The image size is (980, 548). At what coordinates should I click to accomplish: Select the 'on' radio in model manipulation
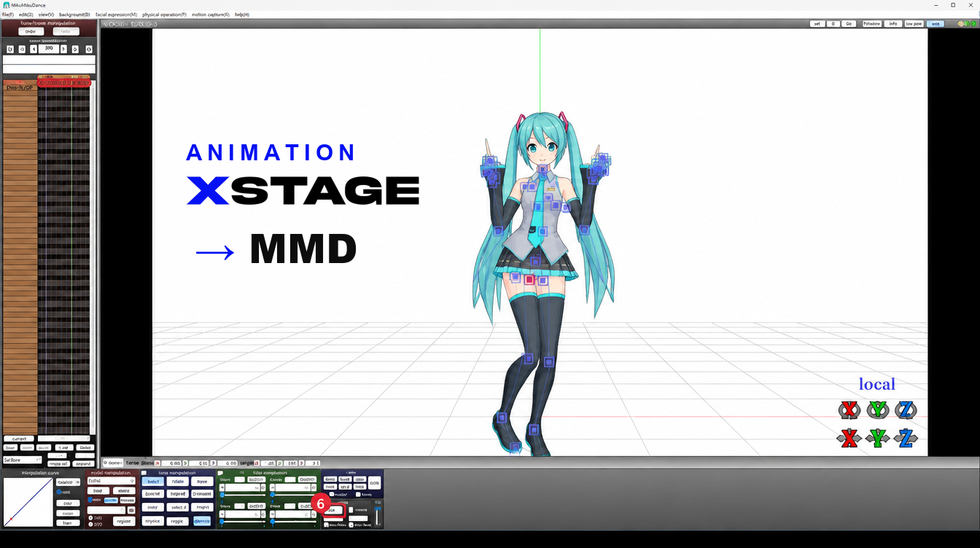tap(90, 517)
